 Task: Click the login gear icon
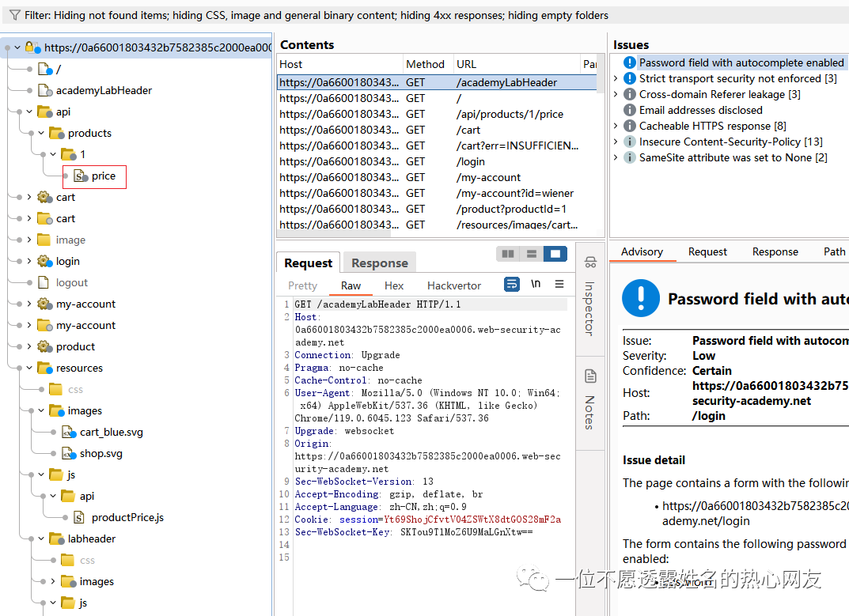coord(44,261)
